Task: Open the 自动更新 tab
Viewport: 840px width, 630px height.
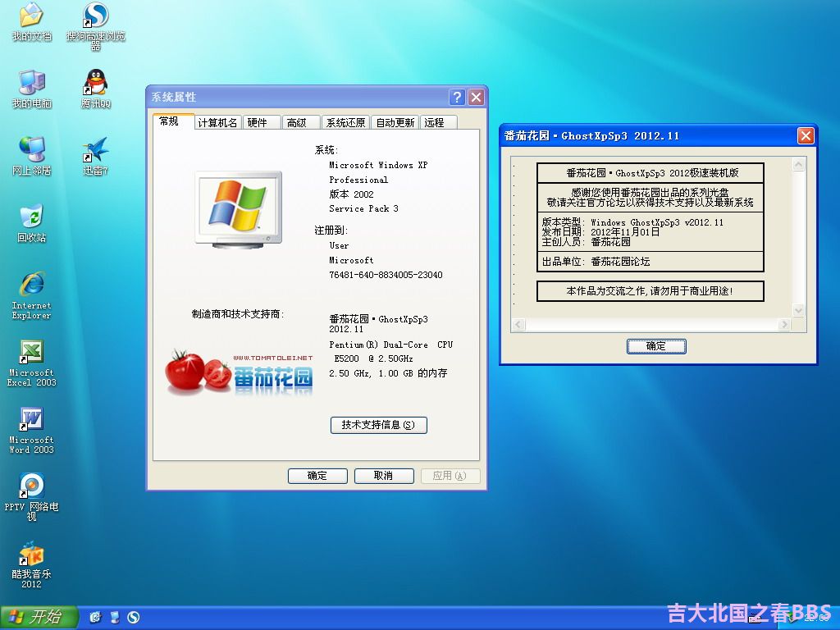Action: tap(395, 123)
